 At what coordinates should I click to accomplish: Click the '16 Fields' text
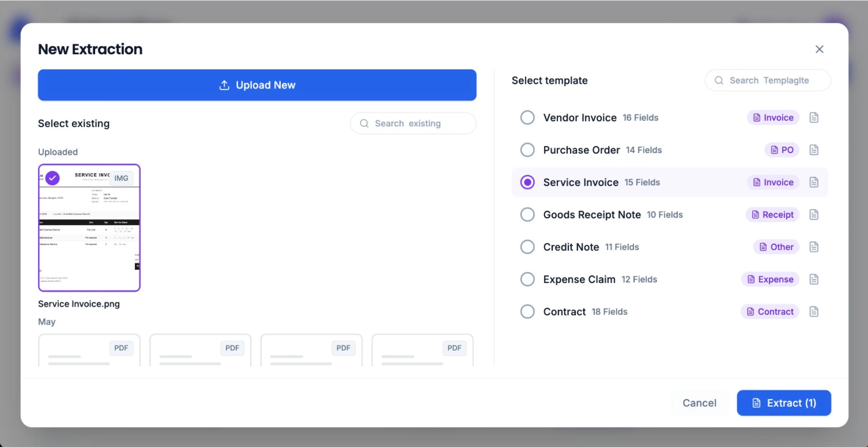(640, 118)
